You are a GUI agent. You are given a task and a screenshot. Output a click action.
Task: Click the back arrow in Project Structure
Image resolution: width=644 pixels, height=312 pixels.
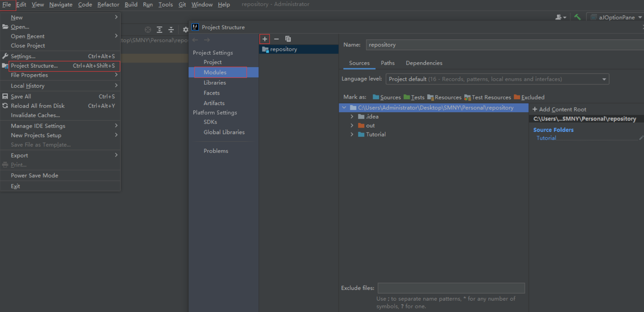click(x=195, y=40)
